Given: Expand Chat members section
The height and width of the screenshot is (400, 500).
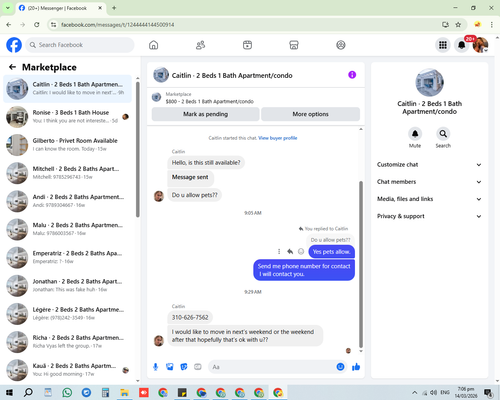Looking at the screenshot, I should coord(430,182).
